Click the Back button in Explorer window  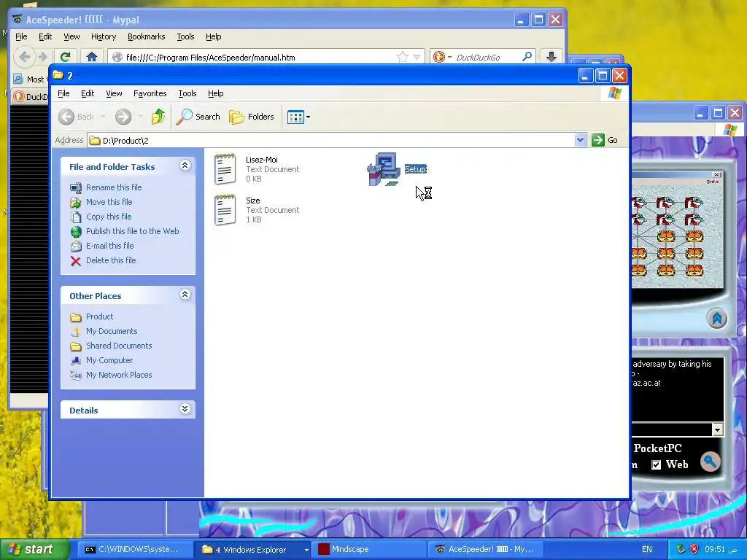pyautogui.click(x=77, y=117)
